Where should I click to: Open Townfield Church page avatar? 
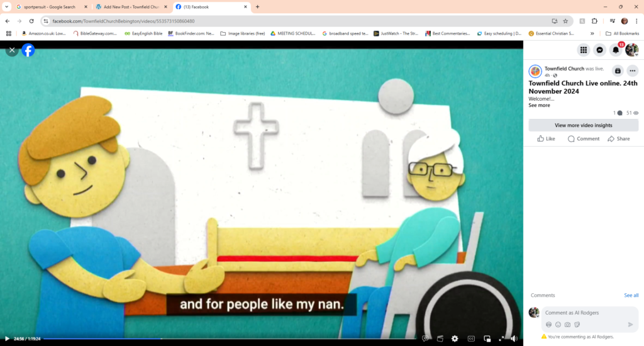click(535, 72)
